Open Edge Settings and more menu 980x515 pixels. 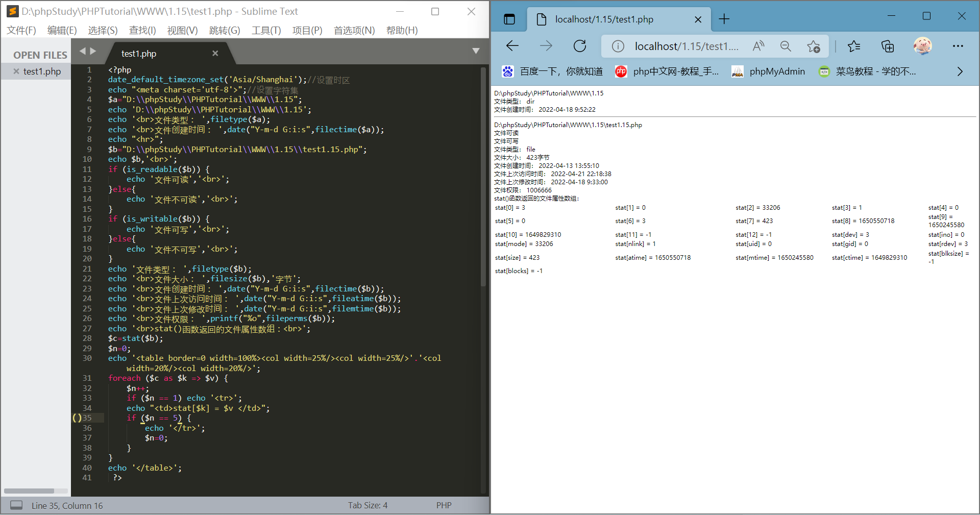coord(958,46)
